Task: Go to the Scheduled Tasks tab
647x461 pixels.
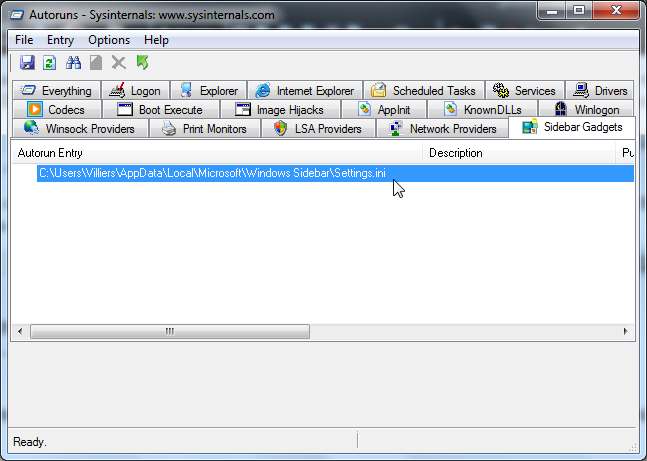Action: [424, 90]
